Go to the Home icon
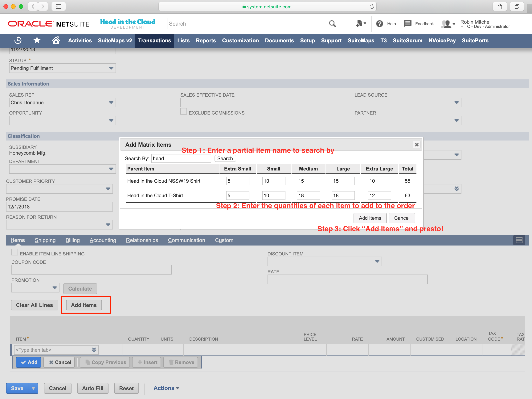 click(x=56, y=40)
